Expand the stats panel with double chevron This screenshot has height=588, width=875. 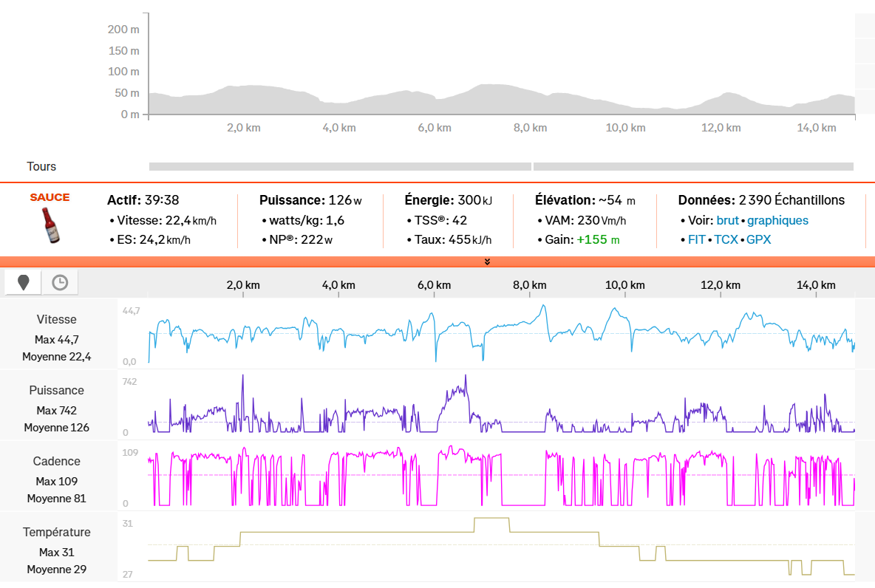point(487,261)
